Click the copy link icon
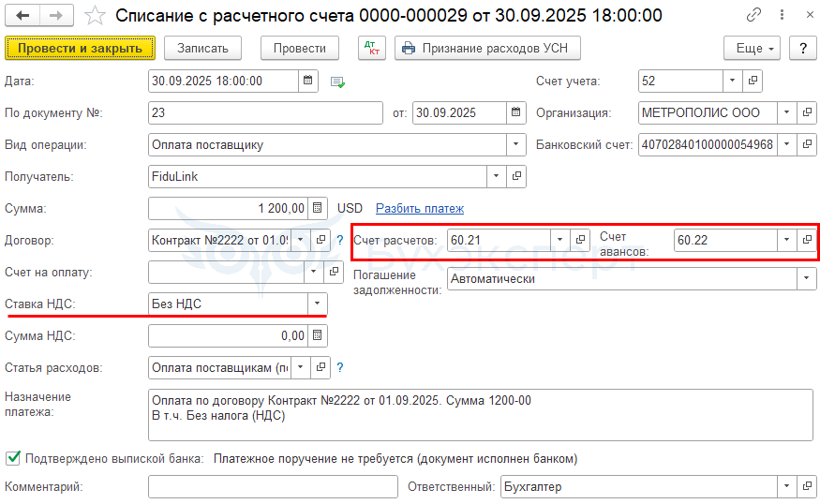The height and width of the screenshot is (504, 820). tap(753, 15)
